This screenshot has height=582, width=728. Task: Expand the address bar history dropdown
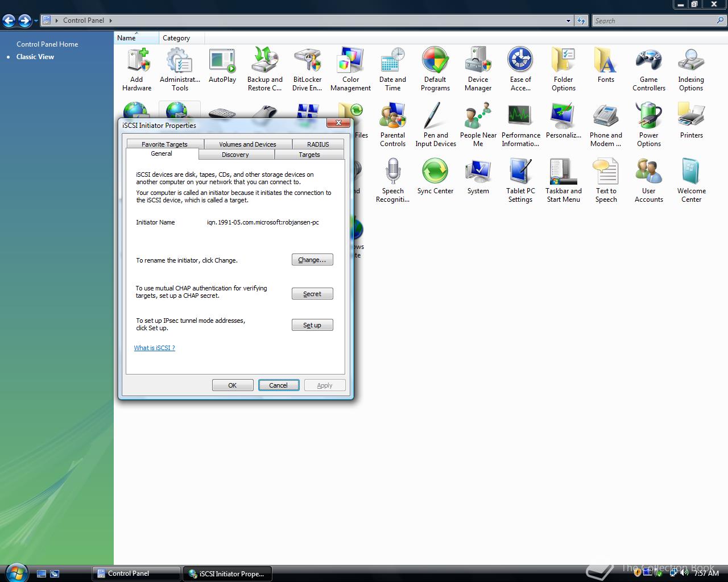click(568, 20)
